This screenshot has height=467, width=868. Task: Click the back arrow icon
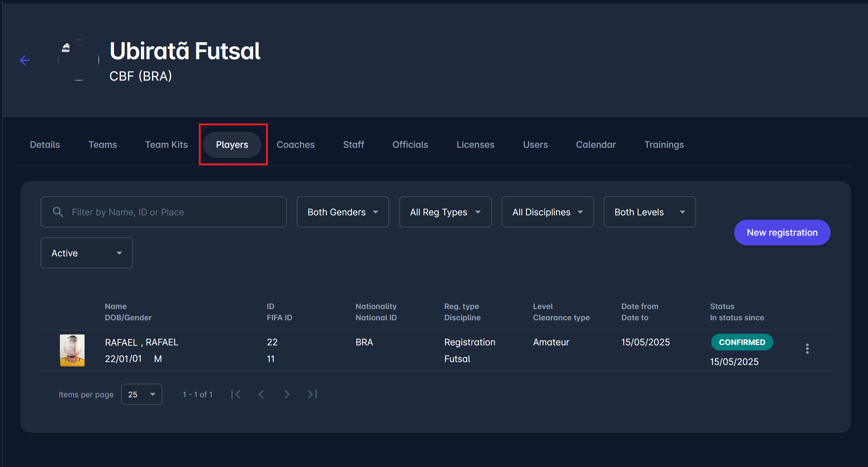tap(25, 60)
